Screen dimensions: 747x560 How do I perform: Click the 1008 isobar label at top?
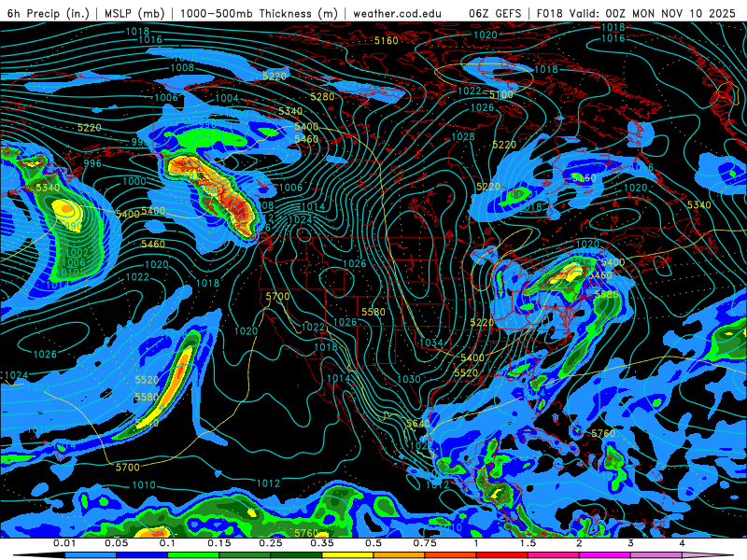click(x=182, y=68)
